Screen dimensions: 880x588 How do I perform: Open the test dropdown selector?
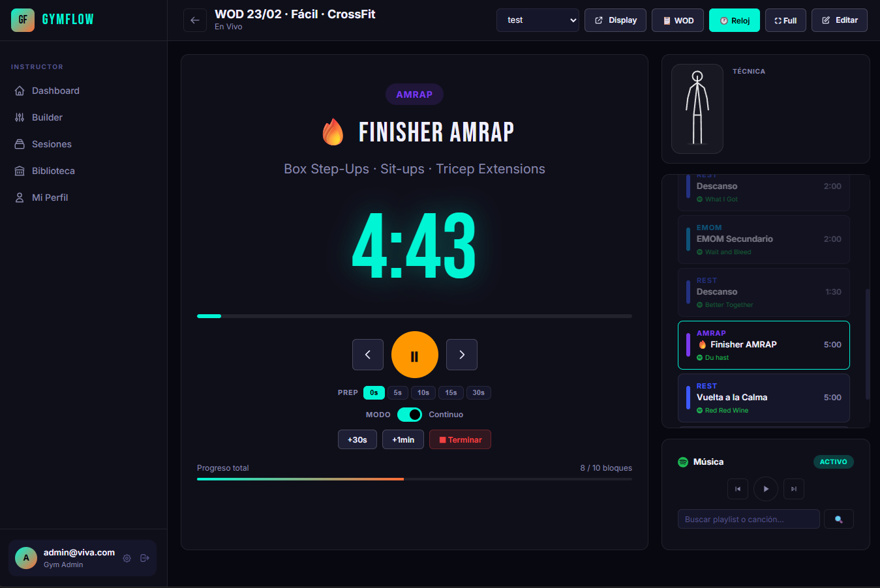click(538, 20)
